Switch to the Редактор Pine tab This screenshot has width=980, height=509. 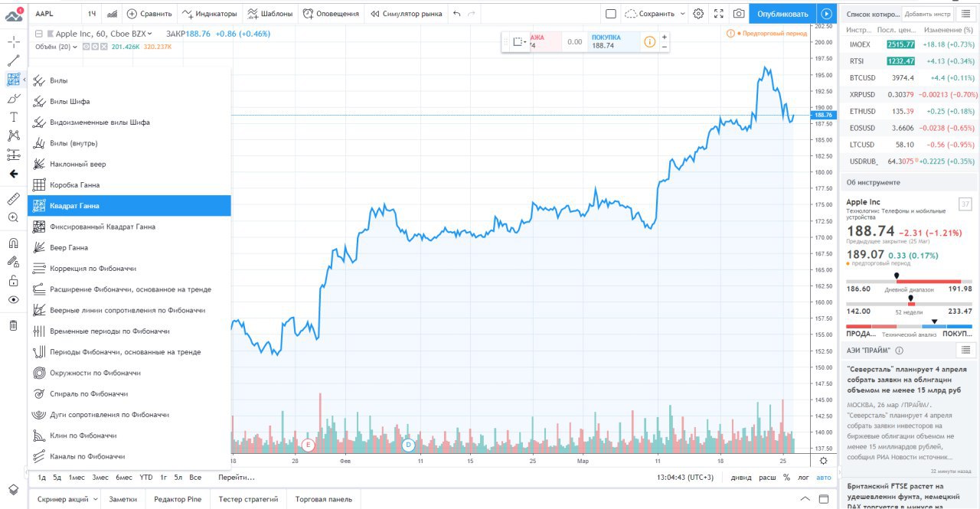(x=177, y=499)
